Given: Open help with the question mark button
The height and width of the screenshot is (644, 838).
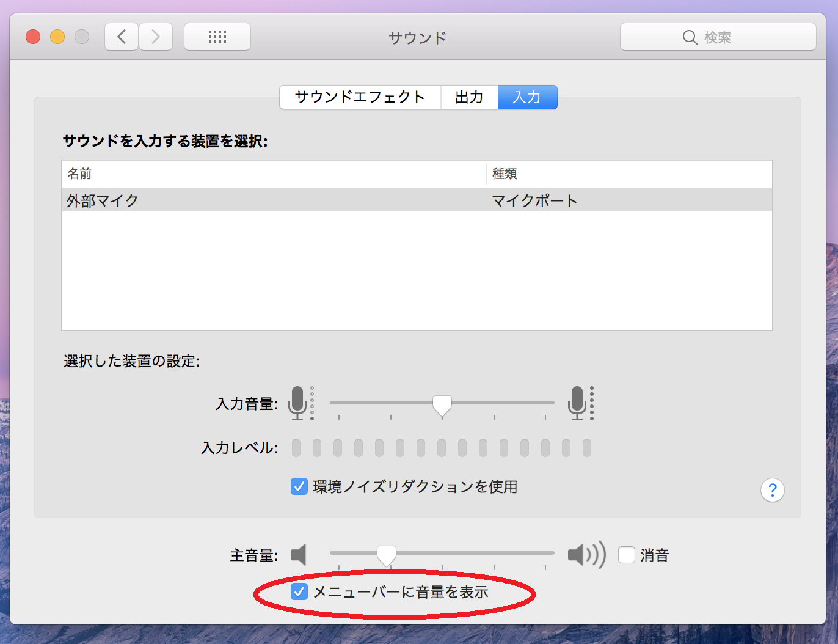Looking at the screenshot, I should 773,490.
